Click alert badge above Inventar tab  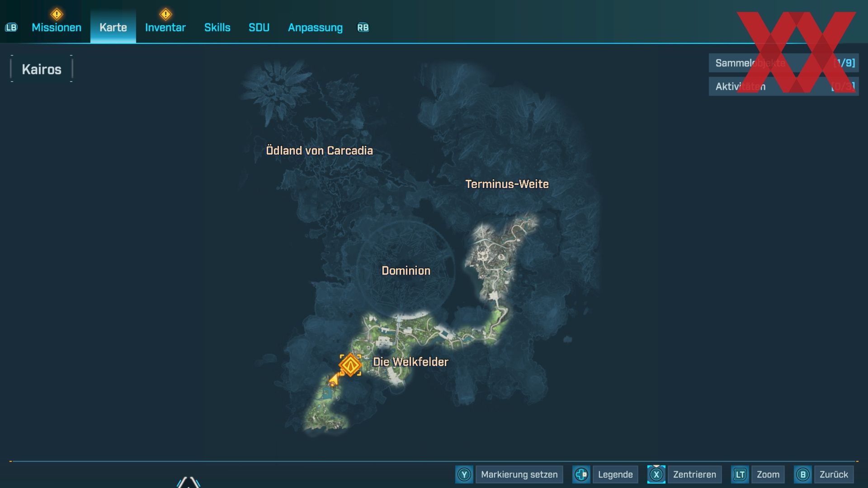[165, 14]
